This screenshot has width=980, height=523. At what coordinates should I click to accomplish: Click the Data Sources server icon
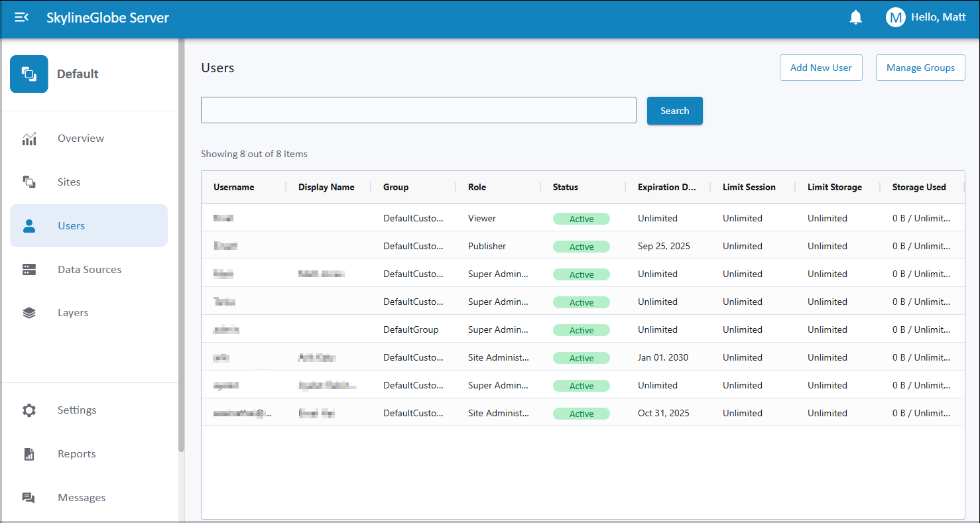29,270
